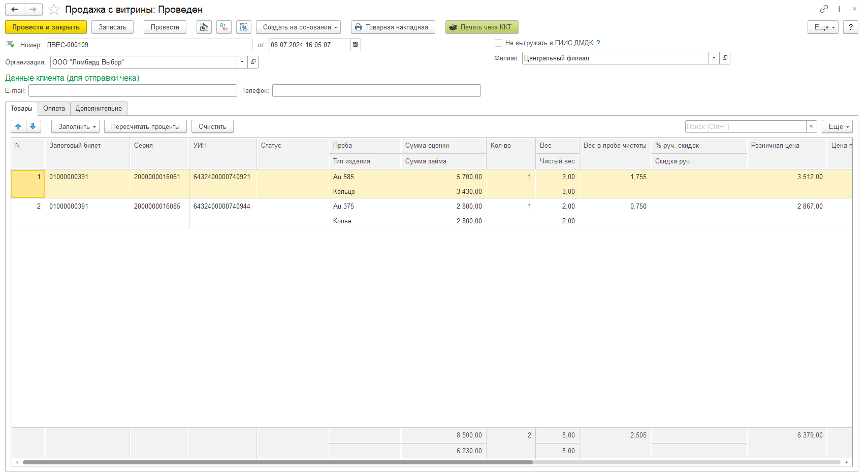868x473 pixels.
Task: Click the ГИИС ДМДК help question mark
Action: pyautogui.click(x=598, y=43)
